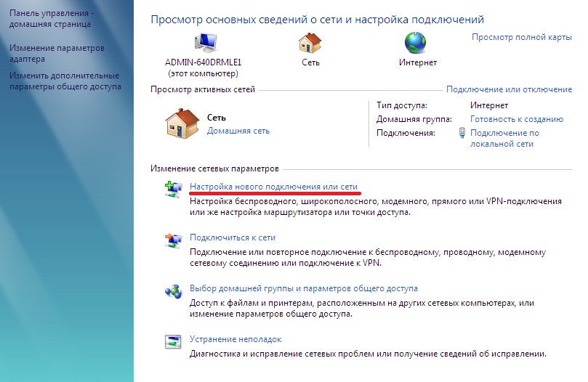This screenshot has width=588, height=382.
Task: Click the large house icon for active network
Action: point(182,123)
